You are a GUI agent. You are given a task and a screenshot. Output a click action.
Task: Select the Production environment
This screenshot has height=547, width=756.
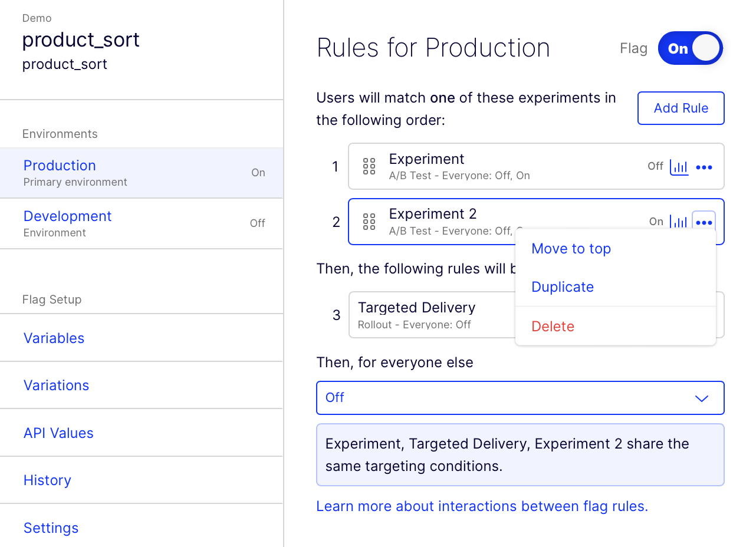point(60,166)
